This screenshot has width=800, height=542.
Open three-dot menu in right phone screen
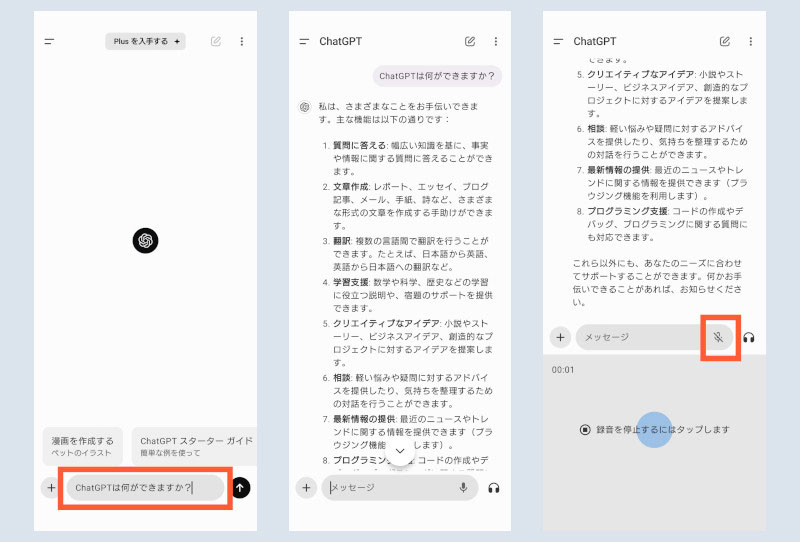click(751, 41)
